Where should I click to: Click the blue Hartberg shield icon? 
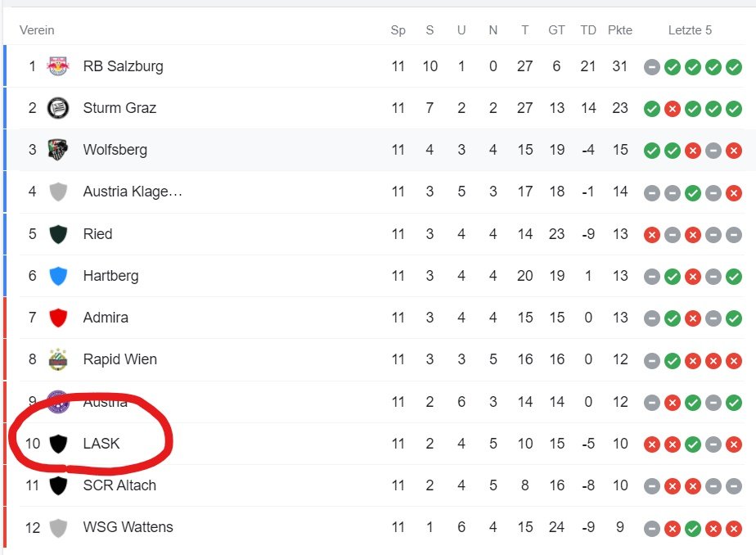point(58,276)
